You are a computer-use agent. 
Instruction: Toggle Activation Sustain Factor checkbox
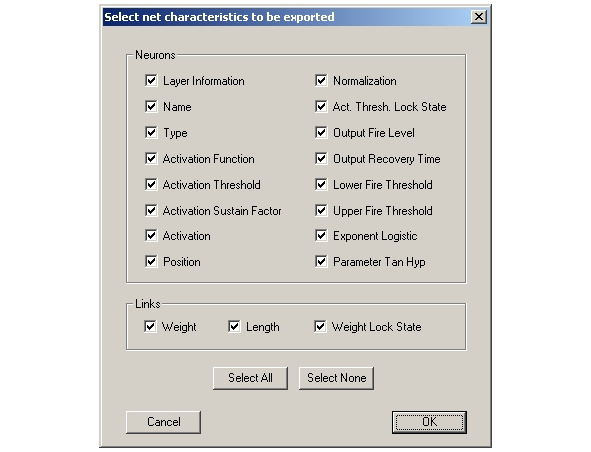click(151, 210)
